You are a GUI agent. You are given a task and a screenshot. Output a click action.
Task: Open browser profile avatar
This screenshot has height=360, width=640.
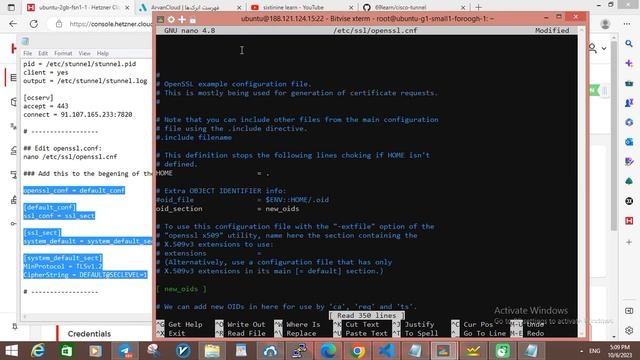tap(605, 24)
